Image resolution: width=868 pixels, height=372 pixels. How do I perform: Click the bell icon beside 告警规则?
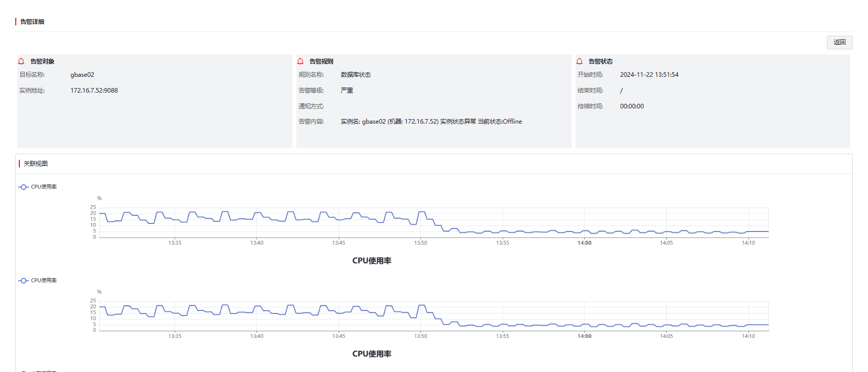coord(301,62)
